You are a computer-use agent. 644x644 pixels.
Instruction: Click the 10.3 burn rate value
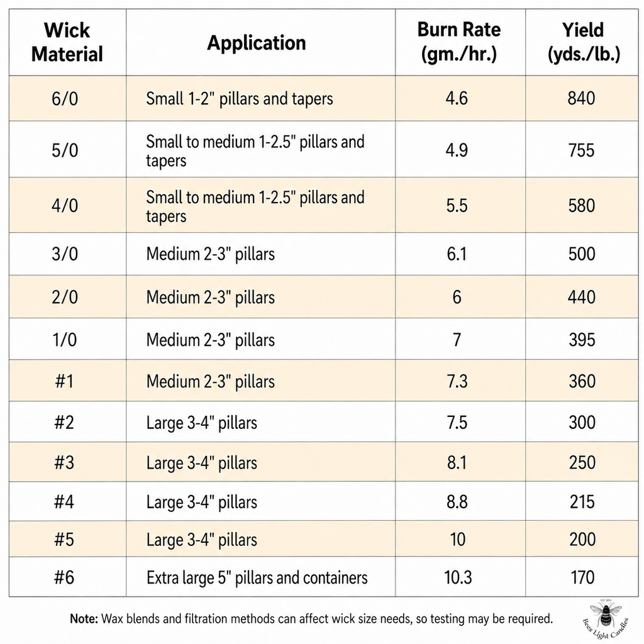tap(458, 577)
